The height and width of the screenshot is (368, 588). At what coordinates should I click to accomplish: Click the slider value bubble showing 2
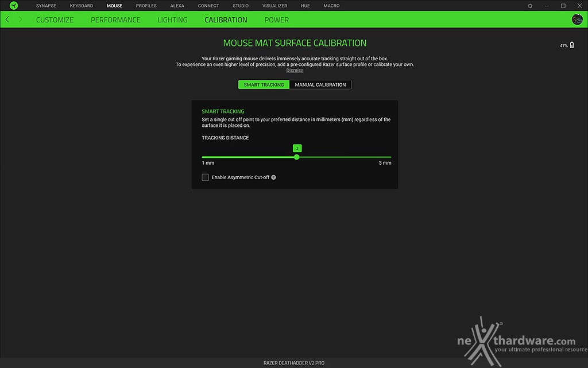(297, 148)
